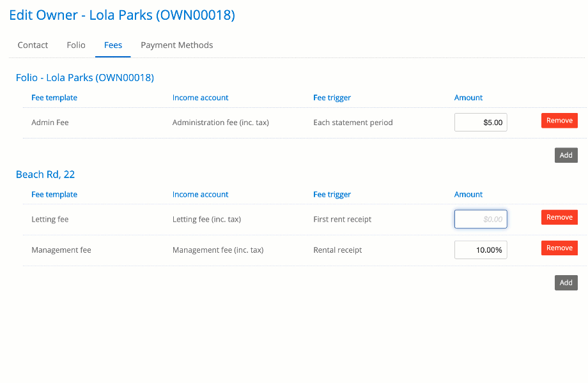
Task: Focus the Admin Fee $5.00 amount field
Action: [x=481, y=123]
